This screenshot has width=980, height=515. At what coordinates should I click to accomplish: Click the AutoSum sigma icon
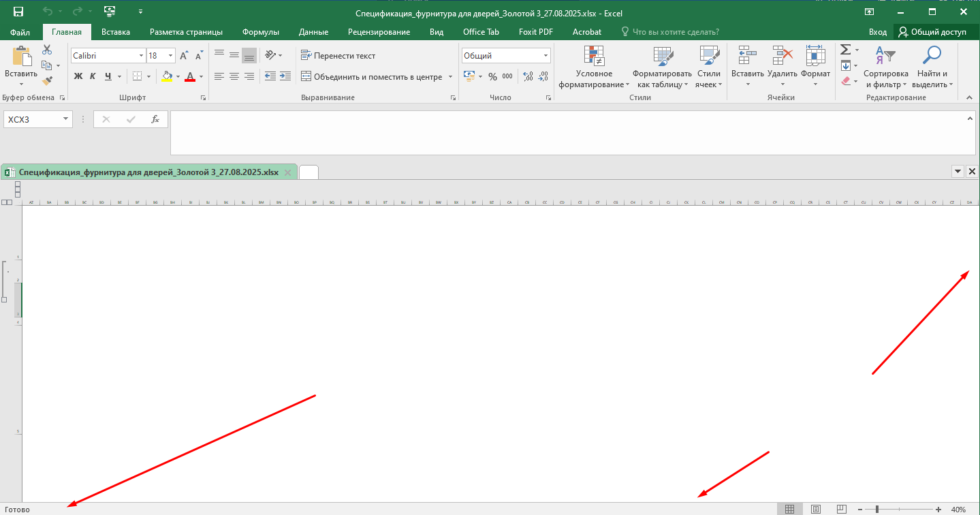845,50
